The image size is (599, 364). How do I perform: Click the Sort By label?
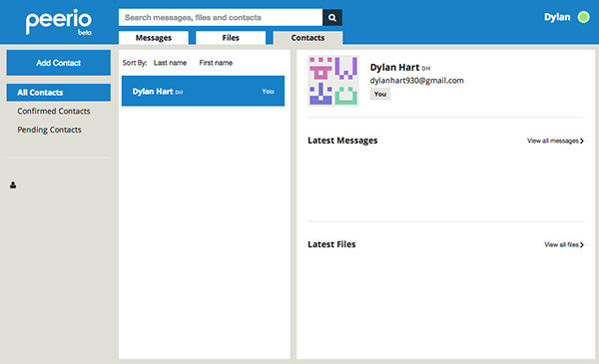coord(135,63)
